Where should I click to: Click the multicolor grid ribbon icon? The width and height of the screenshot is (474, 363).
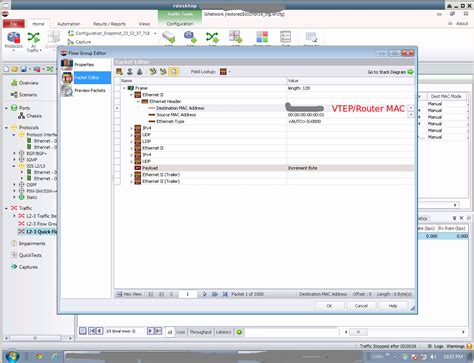tap(262, 37)
